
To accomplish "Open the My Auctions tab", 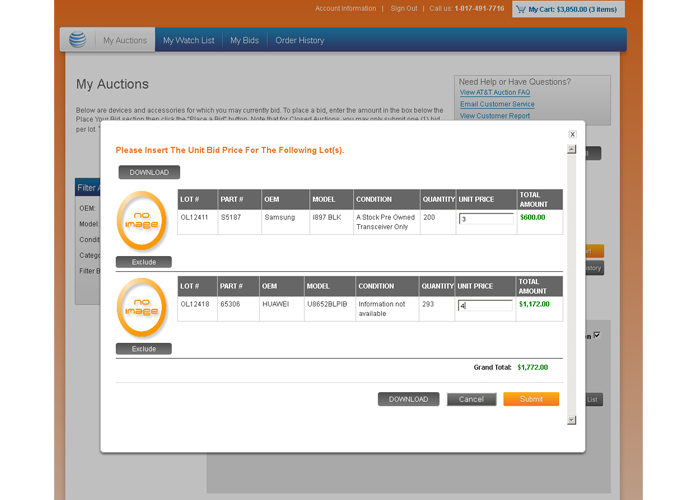I will 125,40.
